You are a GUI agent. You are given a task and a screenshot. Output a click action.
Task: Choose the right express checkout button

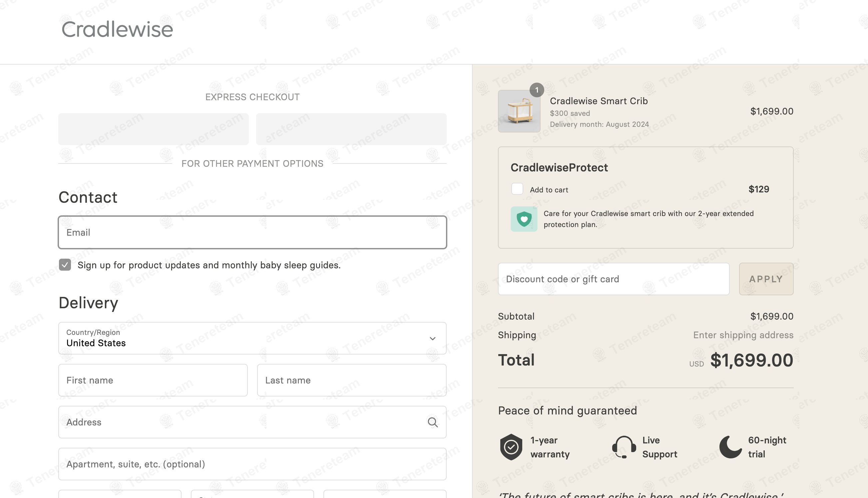point(351,129)
